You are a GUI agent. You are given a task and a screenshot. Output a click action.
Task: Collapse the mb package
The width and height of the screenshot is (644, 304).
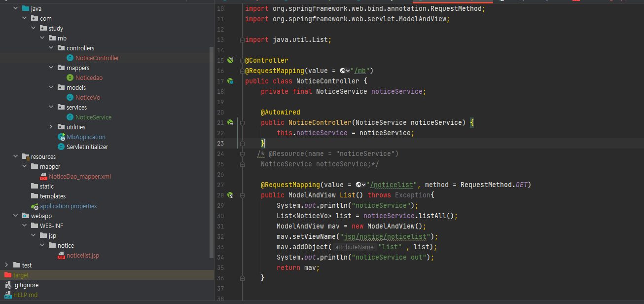[42, 38]
